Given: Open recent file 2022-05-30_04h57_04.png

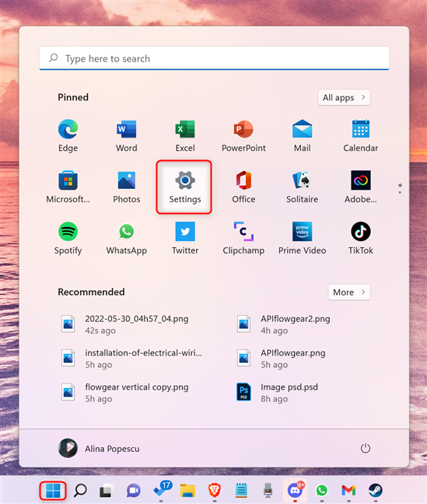Looking at the screenshot, I should click(125, 324).
